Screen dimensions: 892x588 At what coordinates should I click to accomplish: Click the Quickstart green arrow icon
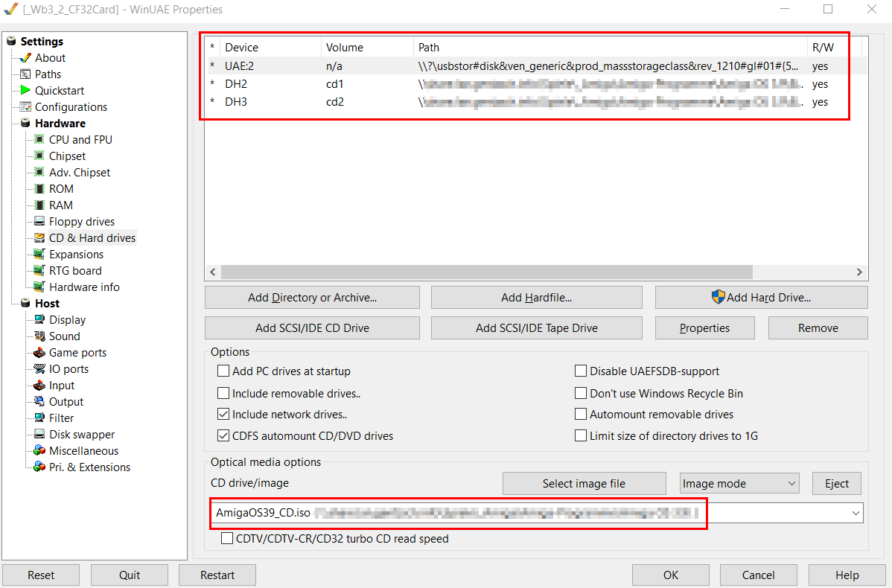coord(25,90)
